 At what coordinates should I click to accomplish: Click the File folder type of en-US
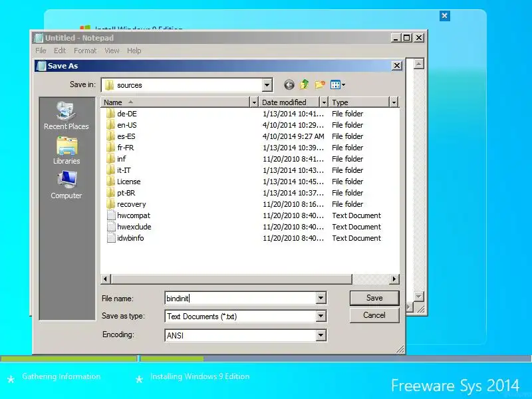pos(347,125)
